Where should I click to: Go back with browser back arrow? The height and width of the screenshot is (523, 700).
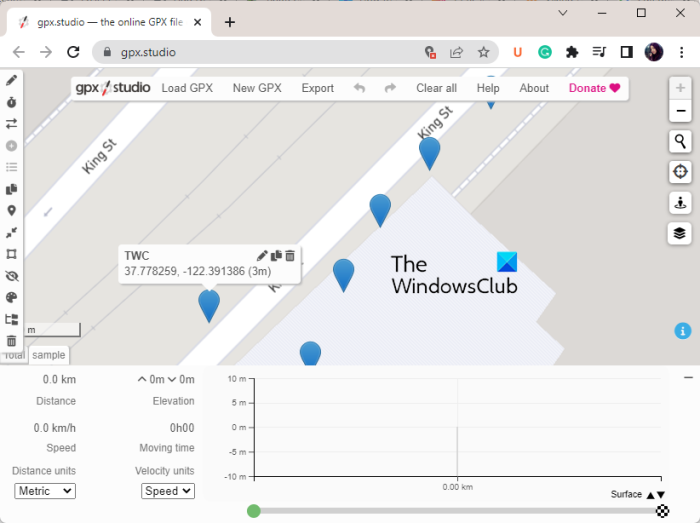pos(19,52)
